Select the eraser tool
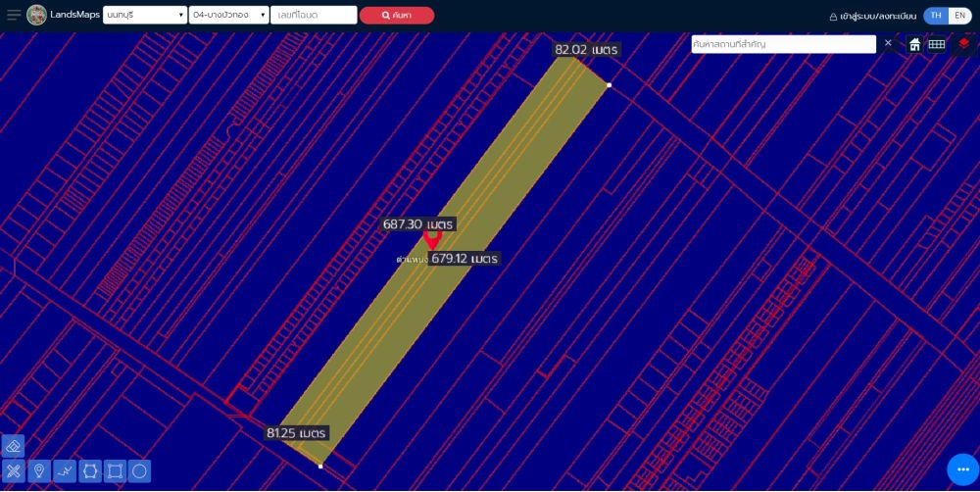The image size is (980, 492). 13,446
